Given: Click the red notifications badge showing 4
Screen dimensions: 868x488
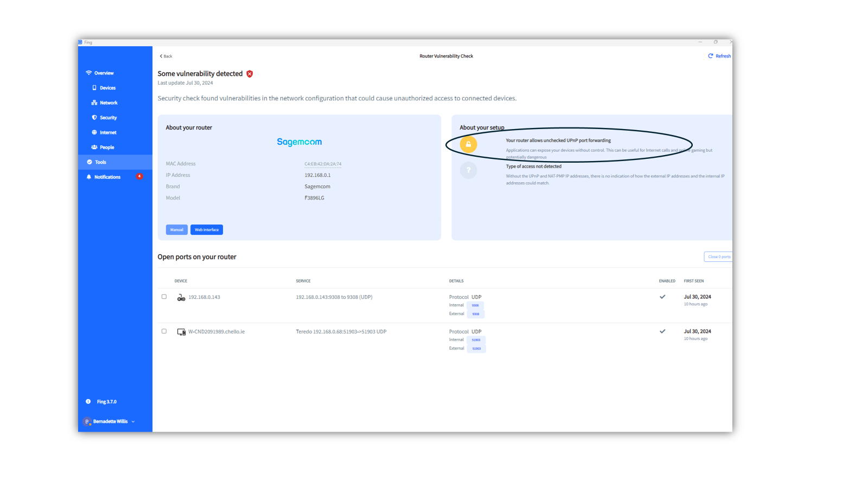Looking at the screenshot, I should click(139, 177).
